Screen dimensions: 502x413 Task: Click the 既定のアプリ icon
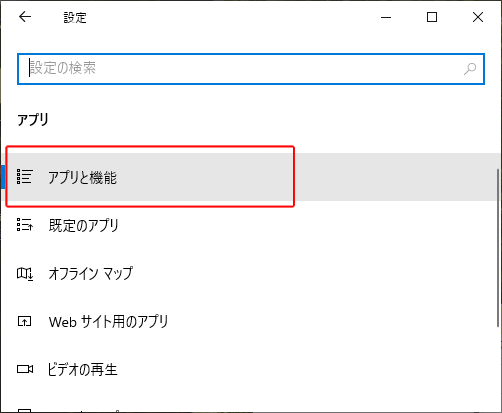point(25,225)
